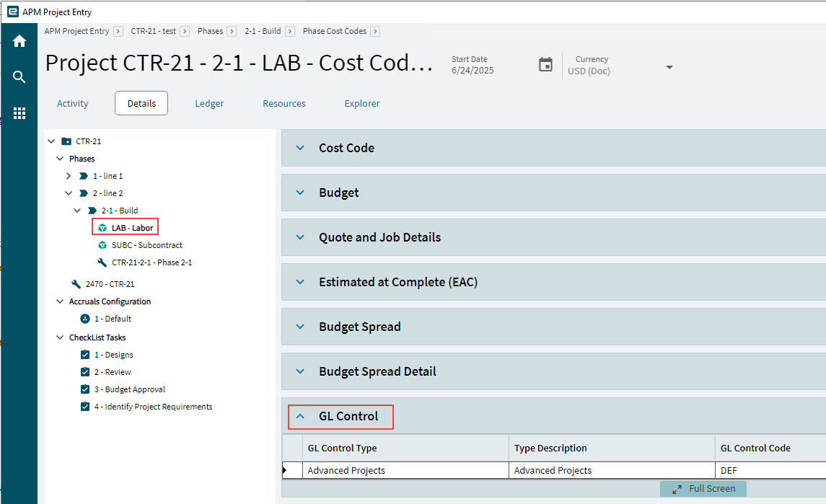Click the cost code icon beside SUBC - Subcontract
This screenshot has height=504, width=826.
102,245
